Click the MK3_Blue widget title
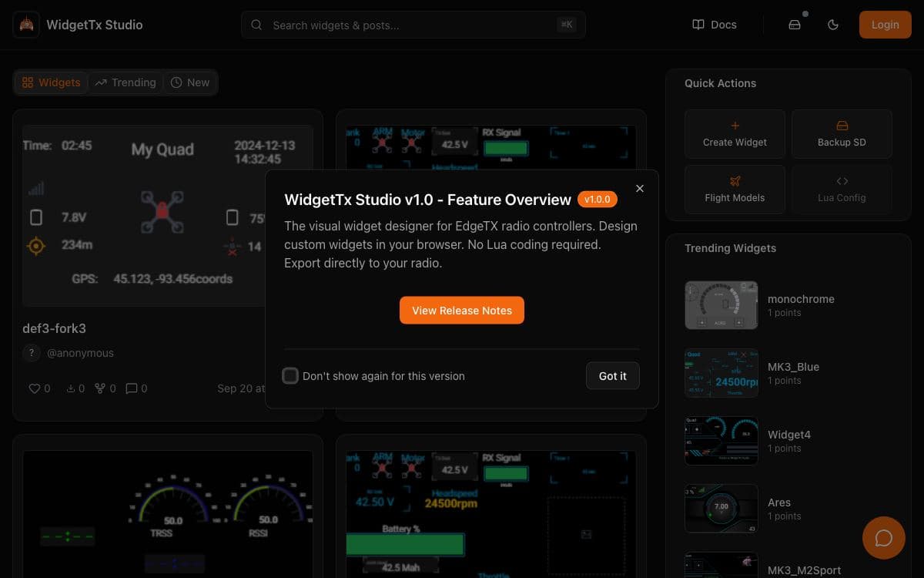Image resolution: width=924 pixels, height=578 pixels. pos(793,367)
